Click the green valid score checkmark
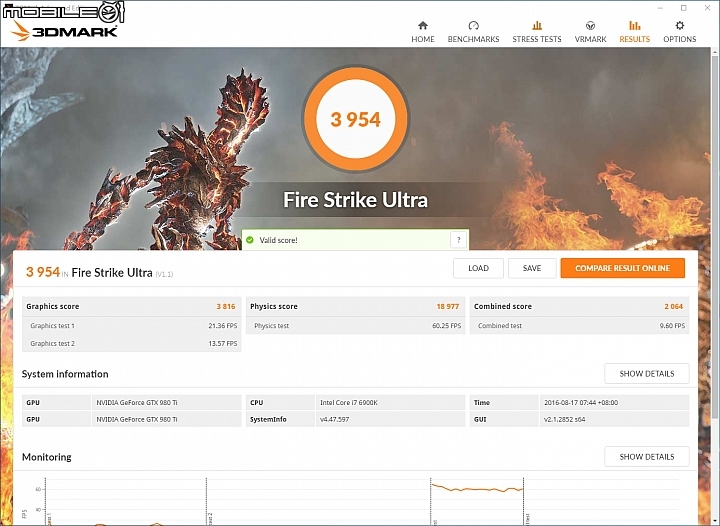The height and width of the screenshot is (526, 720). 250,240
